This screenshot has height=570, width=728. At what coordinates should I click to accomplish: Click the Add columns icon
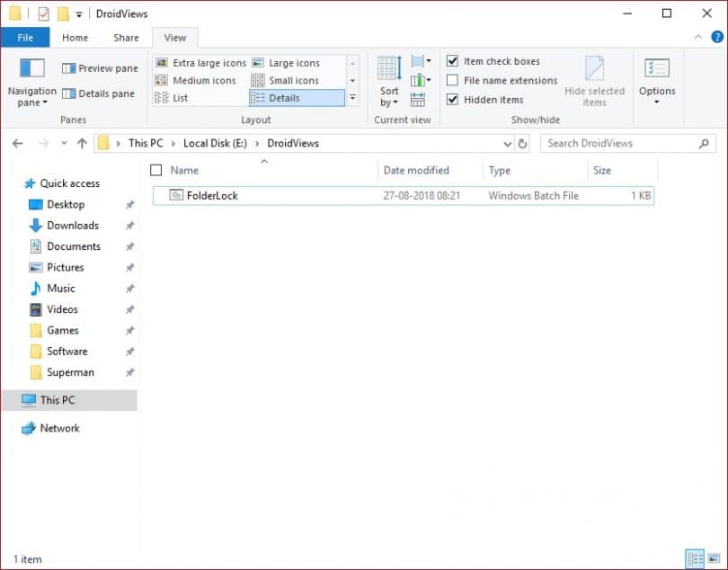[x=418, y=80]
